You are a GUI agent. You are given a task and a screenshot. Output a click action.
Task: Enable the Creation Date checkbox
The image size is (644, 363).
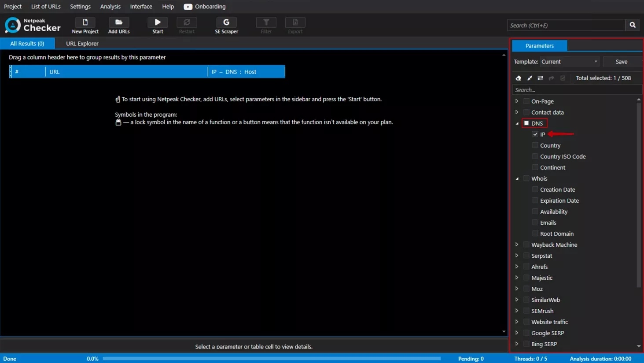[535, 189]
